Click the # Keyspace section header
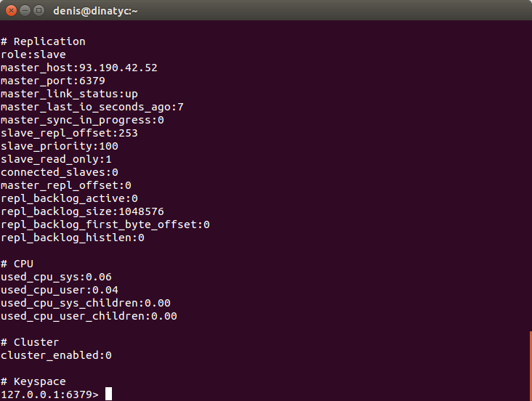The width and height of the screenshot is (532, 401). pyautogui.click(x=33, y=381)
